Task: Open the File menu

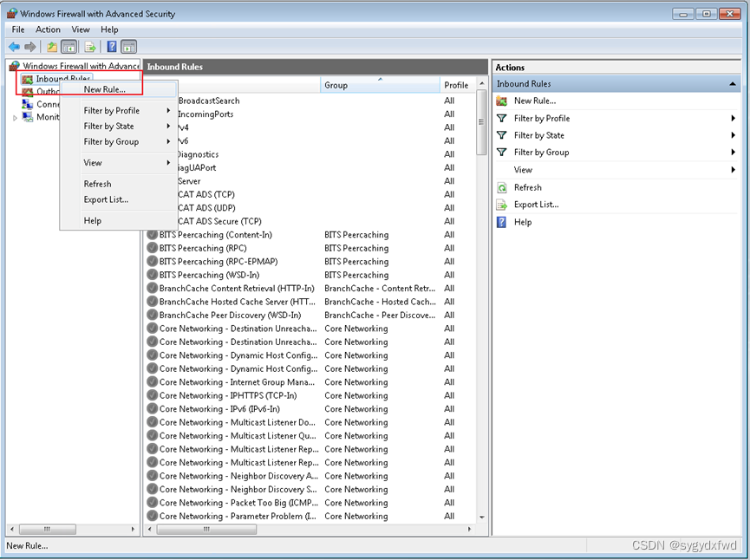Action: 18,29
